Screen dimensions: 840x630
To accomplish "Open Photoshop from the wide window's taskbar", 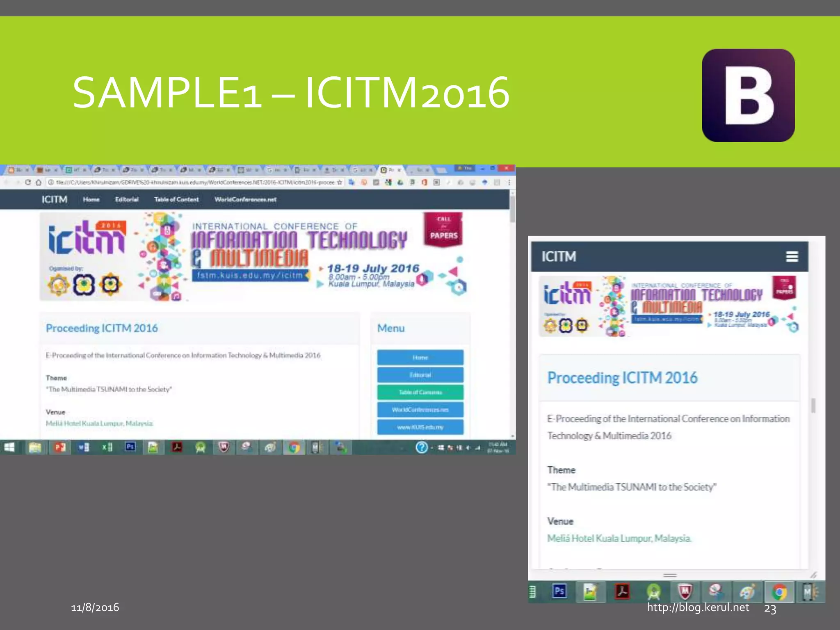I will point(130,447).
